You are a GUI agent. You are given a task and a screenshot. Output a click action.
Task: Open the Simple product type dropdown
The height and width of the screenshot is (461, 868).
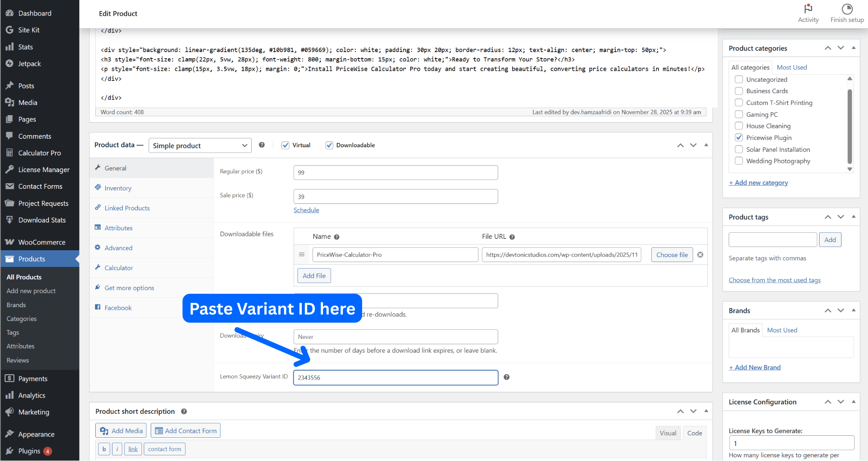[x=200, y=145]
